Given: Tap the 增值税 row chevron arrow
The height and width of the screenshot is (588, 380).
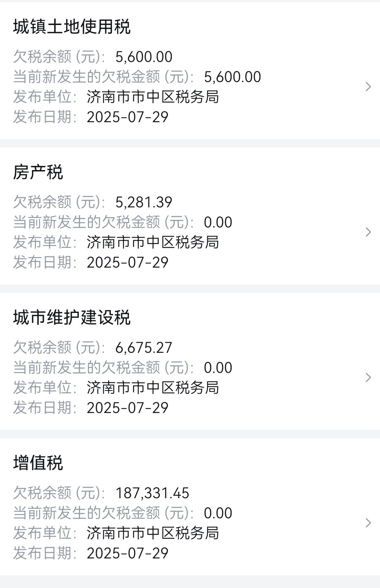Looking at the screenshot, I should [x=368, y=523].
